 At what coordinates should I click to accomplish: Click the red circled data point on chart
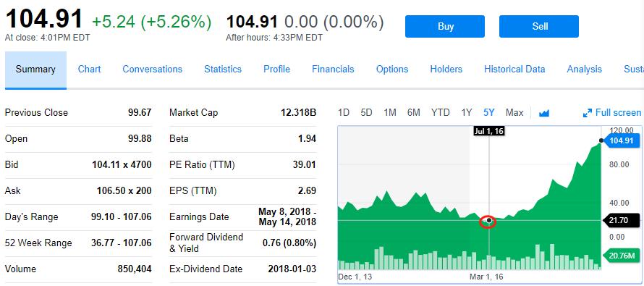[488, 222]
